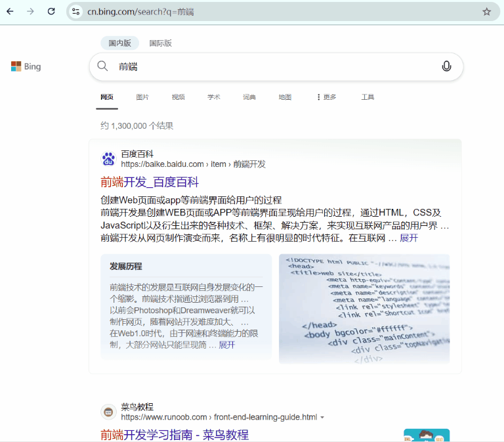
Task: Bookmark this page with star icon
Action: [x=486, y=12]
